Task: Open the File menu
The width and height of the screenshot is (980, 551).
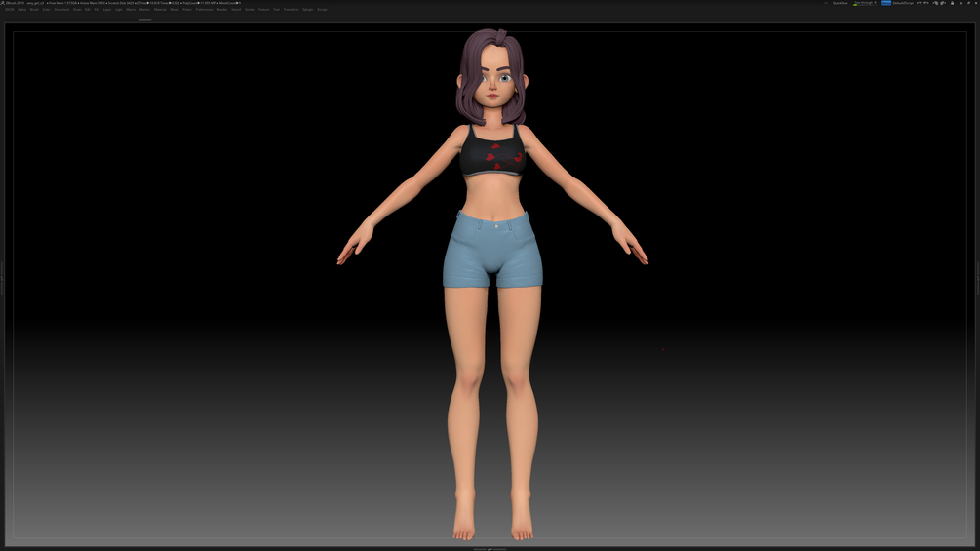Action: 97,10
